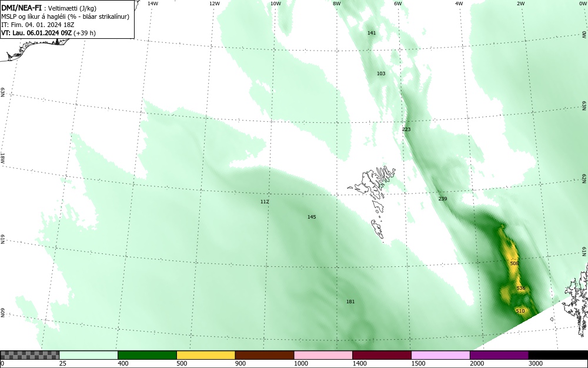Click the 2W longitude label
The height and width of the screenshot is (368, 588).
click(x=520, y=4)
